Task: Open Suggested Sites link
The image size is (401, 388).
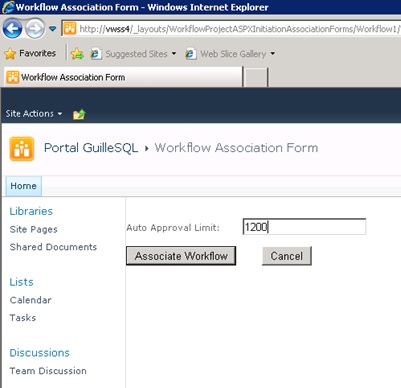Action: click(x=136, y=54)
